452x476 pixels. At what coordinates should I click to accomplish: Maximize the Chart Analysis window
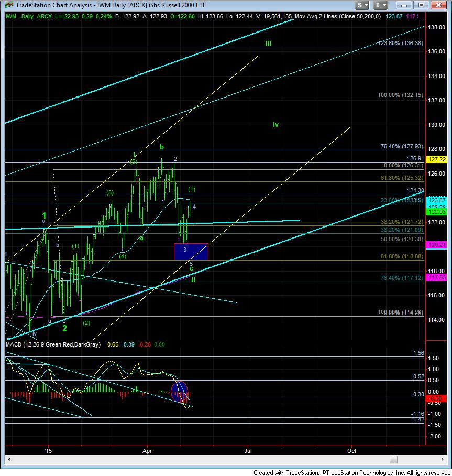pos(422,5)
